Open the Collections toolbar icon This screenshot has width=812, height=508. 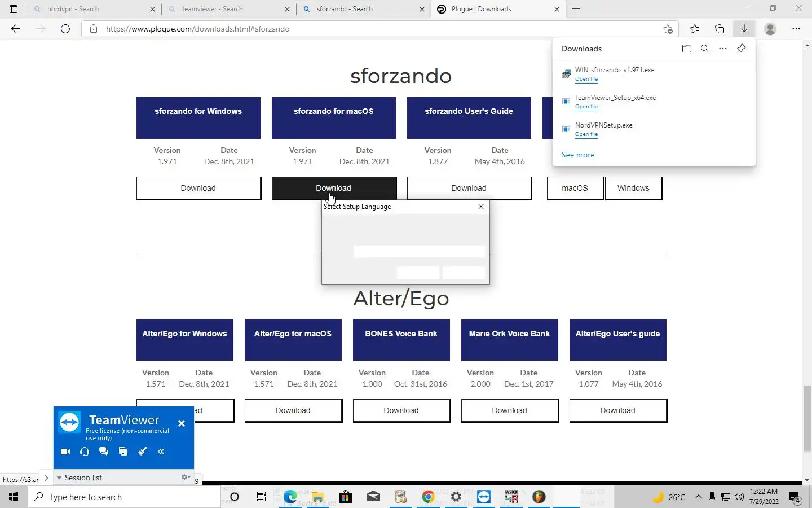pos(720,29)
